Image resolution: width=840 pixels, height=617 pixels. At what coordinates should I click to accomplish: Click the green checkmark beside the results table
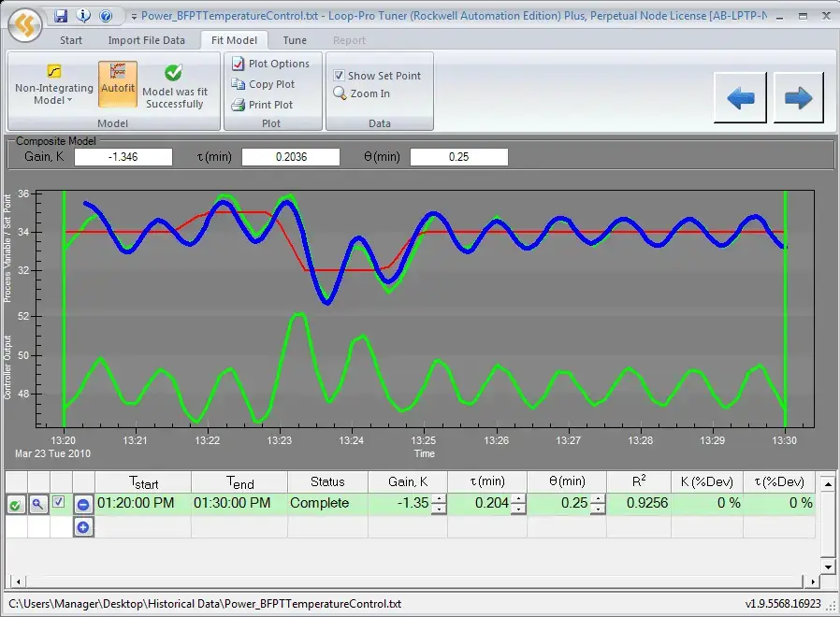tap(15, 503)
